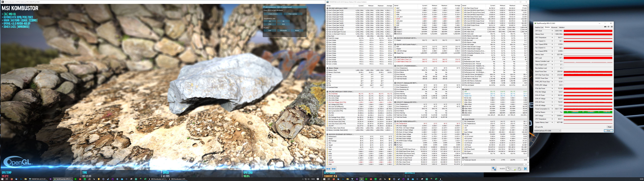Launch Firefox from taskbar

pos(11,179)
